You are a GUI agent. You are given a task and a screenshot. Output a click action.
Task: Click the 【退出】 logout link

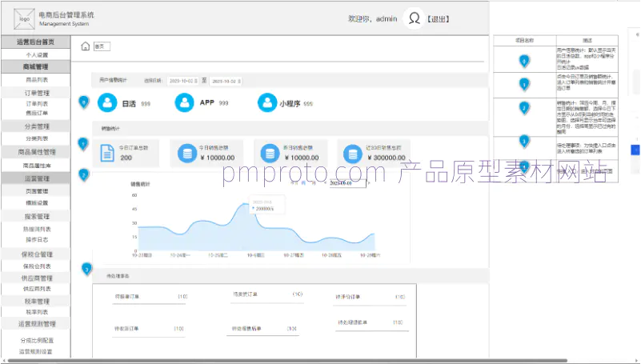[439, 18]
